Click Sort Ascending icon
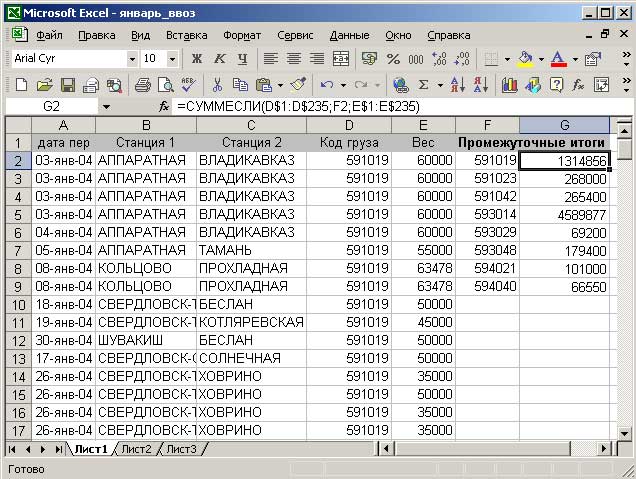Viewport: 636px width, 479px height. pyautogui.click(x=456, y=85)
